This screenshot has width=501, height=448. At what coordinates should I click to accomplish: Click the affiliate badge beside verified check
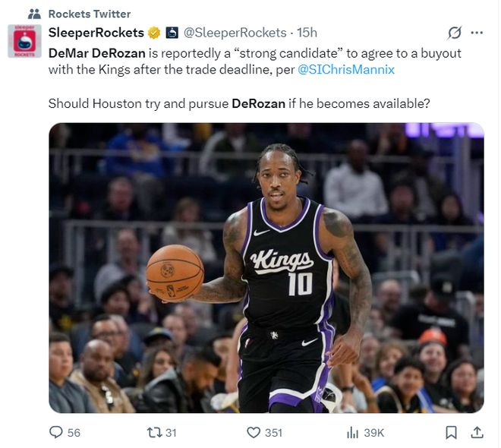click(x=172, y=33)
